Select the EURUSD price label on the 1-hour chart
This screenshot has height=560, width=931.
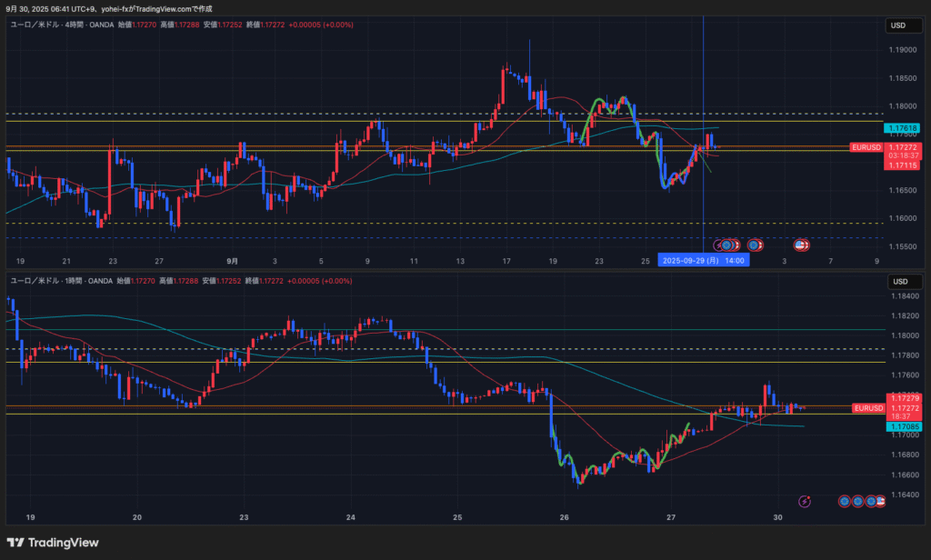coord(866,408)
